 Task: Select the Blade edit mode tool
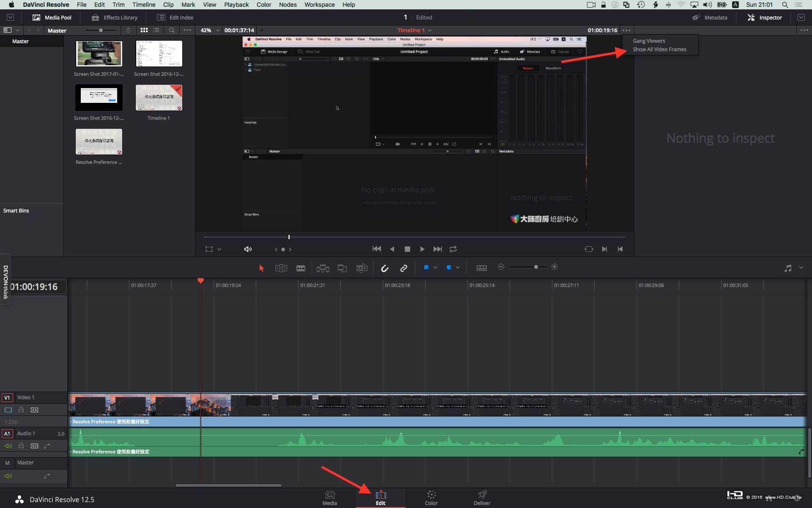click(301, 268)
